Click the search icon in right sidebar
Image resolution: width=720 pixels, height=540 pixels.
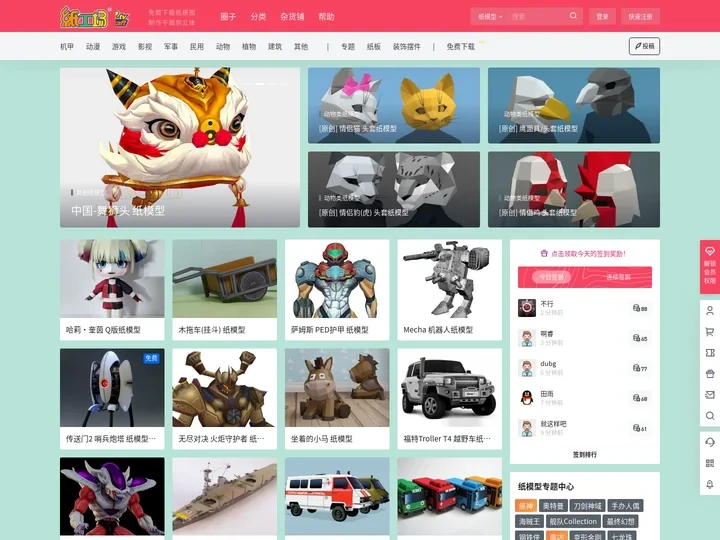click(x=709, y=416)
